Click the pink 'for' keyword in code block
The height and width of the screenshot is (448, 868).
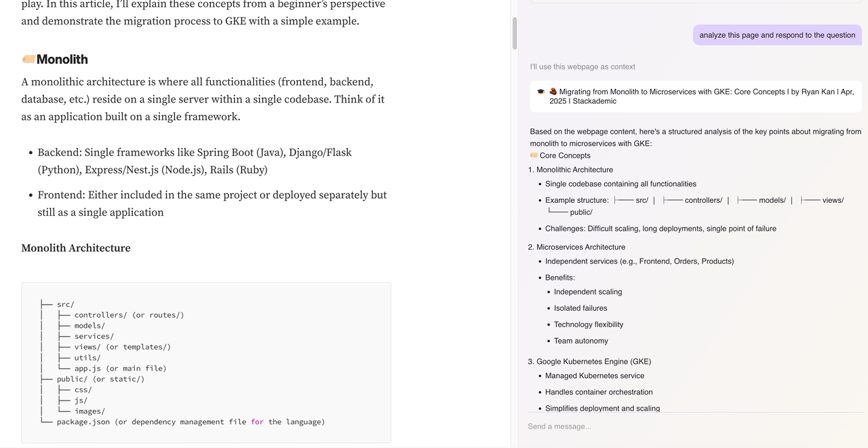[257, 422]
